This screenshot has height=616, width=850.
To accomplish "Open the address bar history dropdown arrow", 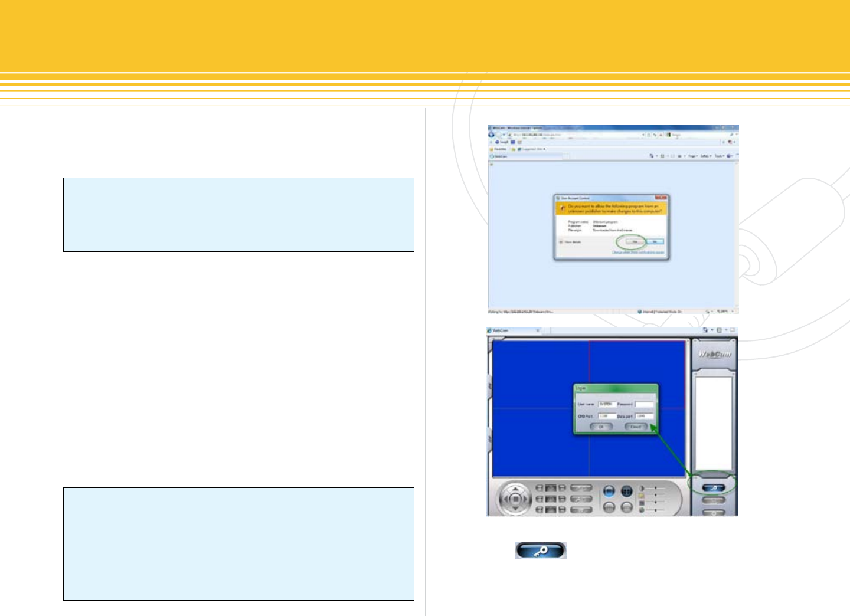I will (x=643, y=135).
